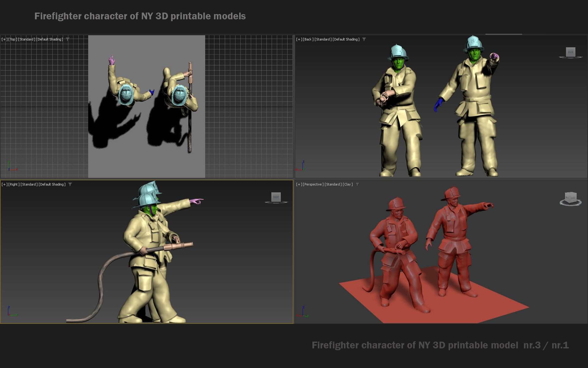Click the [+] menu in Right viewport
588x368 pixels.
4,184
